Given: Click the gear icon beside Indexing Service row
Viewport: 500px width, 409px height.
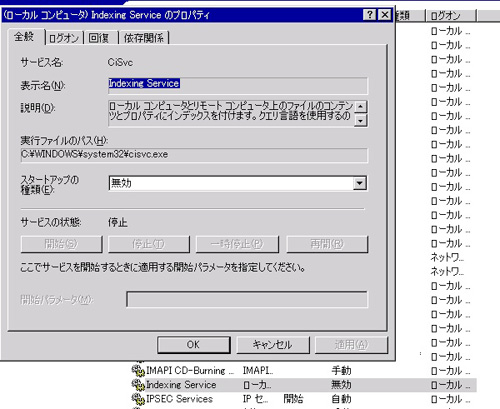Looking at the screenshot, I should 138,385.
